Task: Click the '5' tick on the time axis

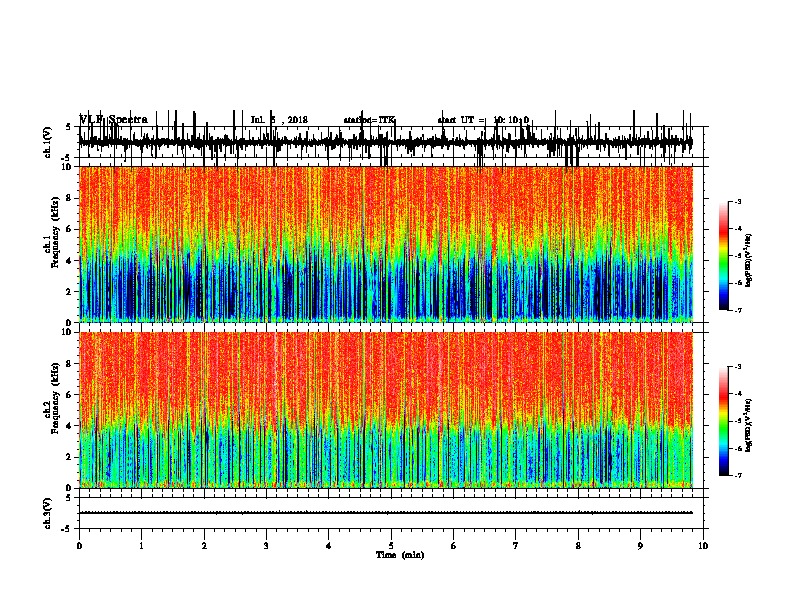Action: tap(391, 546)
